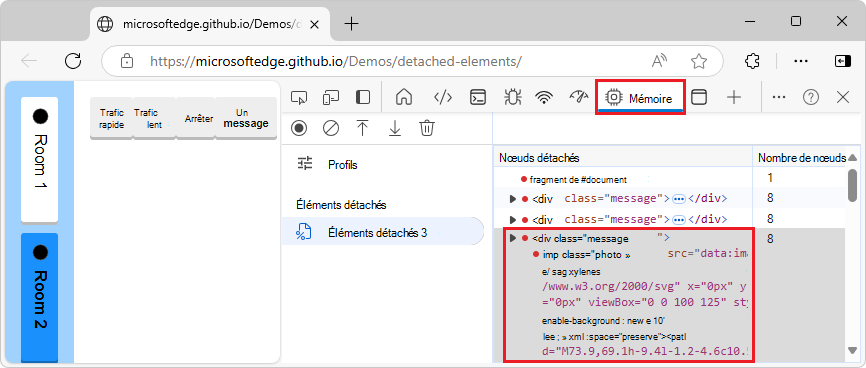Image resolution: width=866 pixels, height=368 pixels.
Task: Select Éléments détachés 3 profile
Action: [383, 233]
